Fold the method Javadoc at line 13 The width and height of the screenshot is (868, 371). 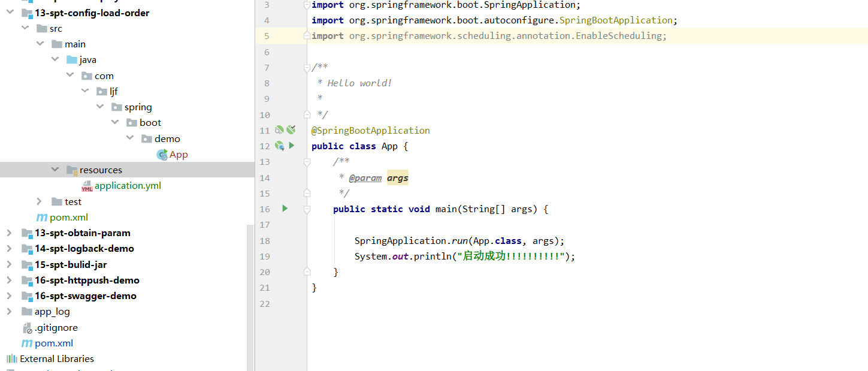click(307, 162)
